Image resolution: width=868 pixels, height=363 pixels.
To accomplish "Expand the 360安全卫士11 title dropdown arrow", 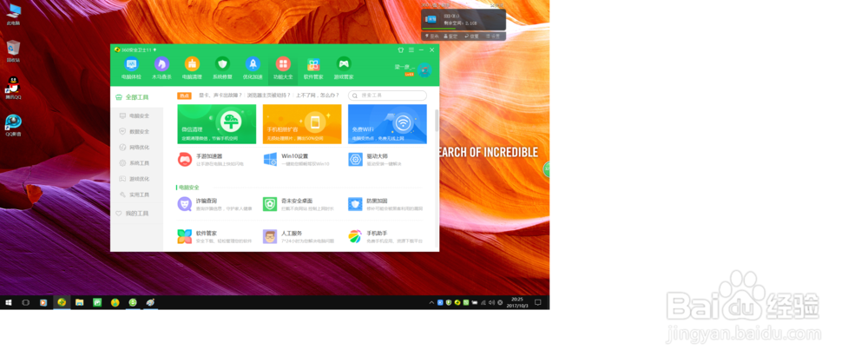I will pyautogui.click(x=155, y=49).
